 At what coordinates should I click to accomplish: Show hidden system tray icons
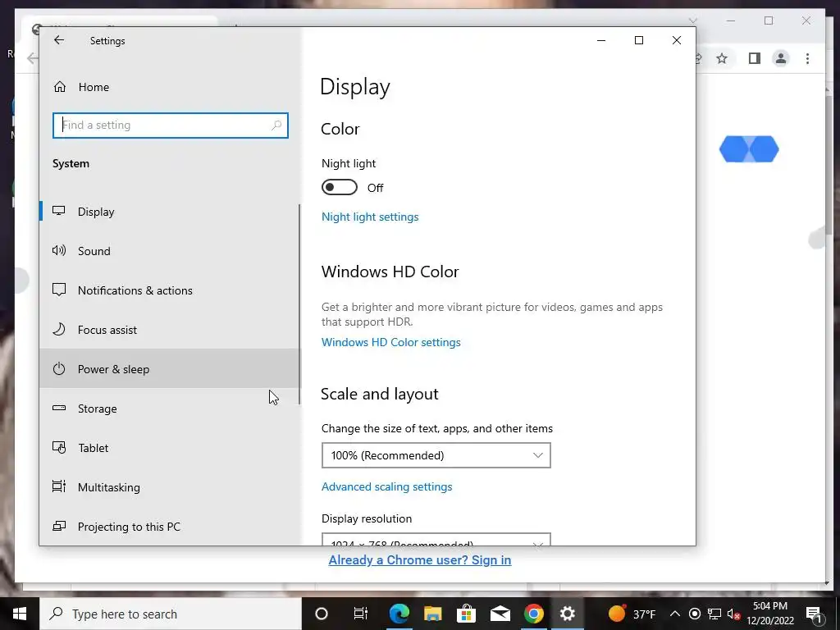point(675,614)
